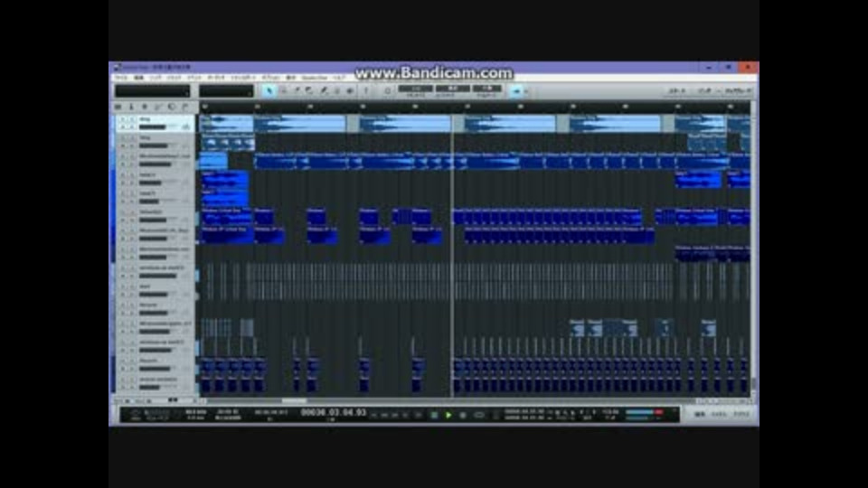Click the 00036.03.04.93 time display
This screenshot has height=488, width=868.
click(334, 413)
